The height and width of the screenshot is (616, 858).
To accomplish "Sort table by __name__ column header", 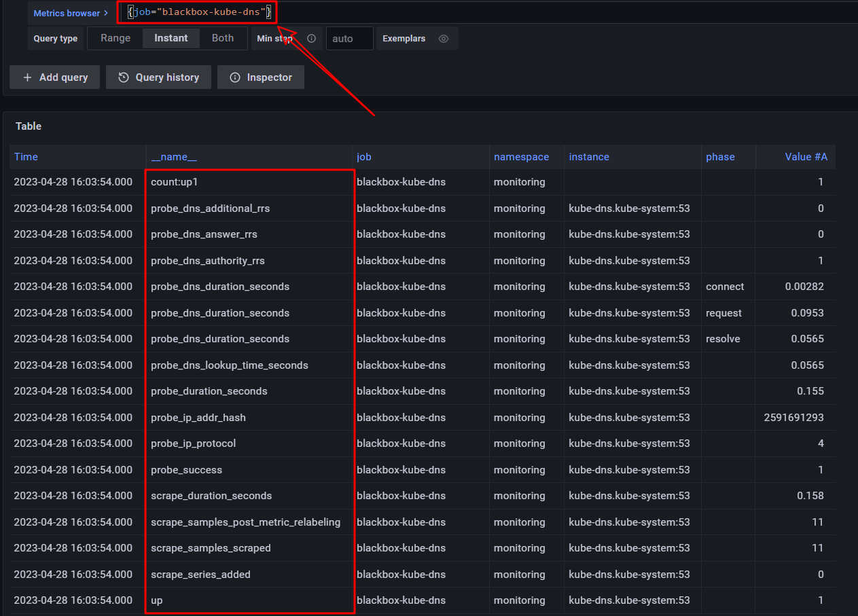I will point(174,157).
